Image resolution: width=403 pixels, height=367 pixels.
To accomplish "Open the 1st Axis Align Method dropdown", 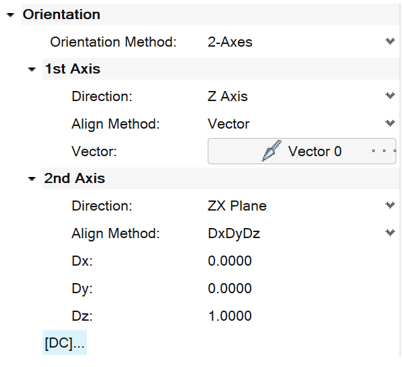I will pos(390,123).
